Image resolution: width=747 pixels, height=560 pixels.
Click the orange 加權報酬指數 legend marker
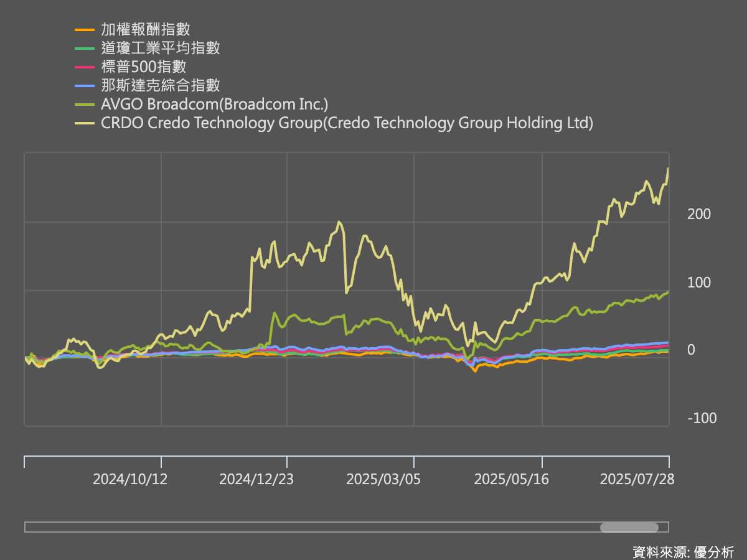coord(85,29)
